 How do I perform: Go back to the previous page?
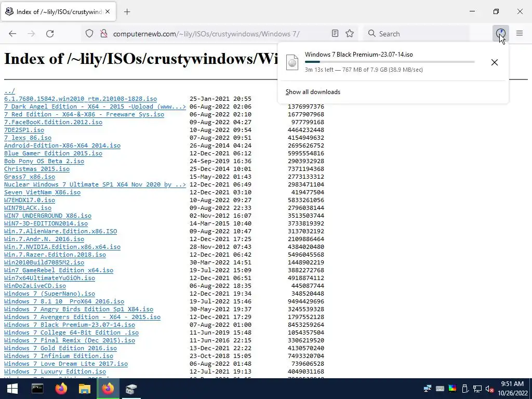click(12, 34)
